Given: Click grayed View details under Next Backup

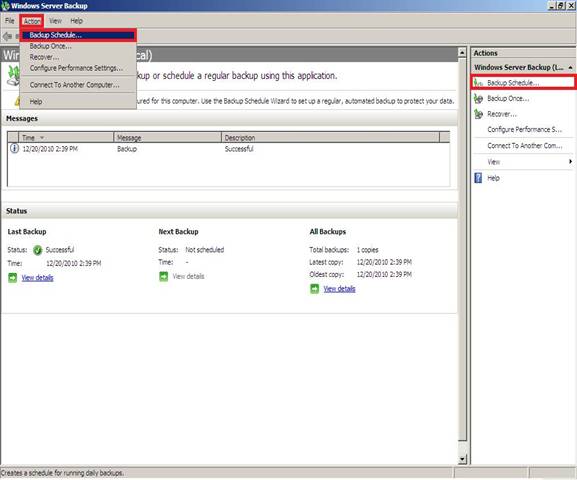Looking at the screenshot, I should tap(188, 276).
